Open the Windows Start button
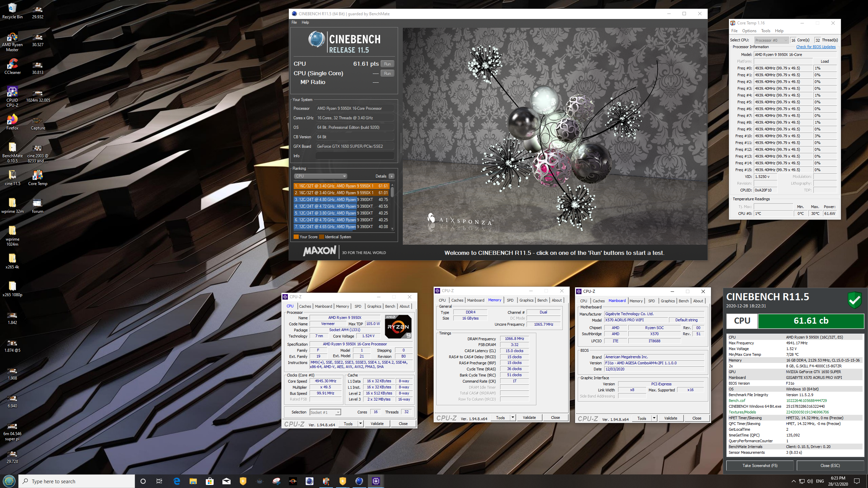The width and height of the screenshot is (868, 488). pos(9,481)
